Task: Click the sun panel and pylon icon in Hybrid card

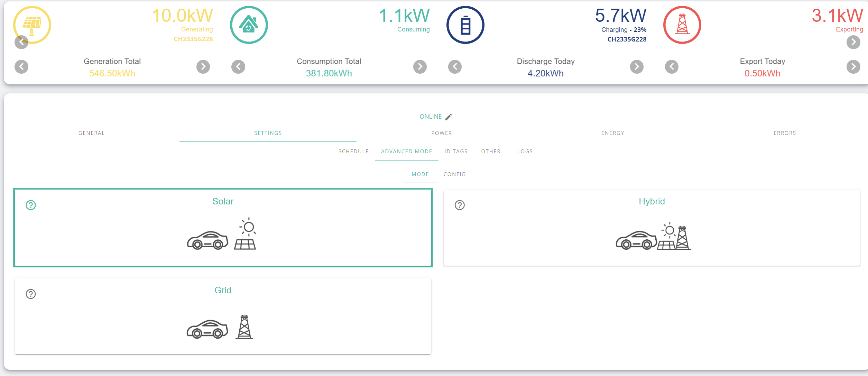Action: [674, 236]
